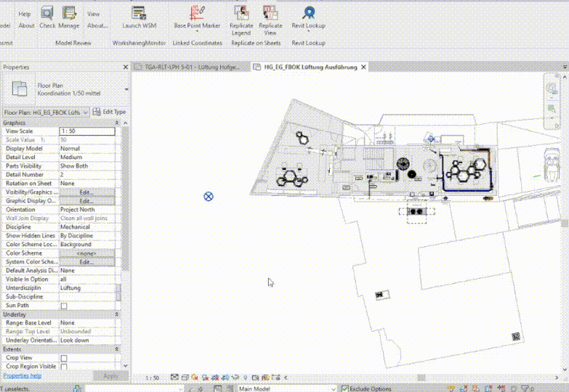569x392 pixels.
Task: Click the Color Scheme <none> button
Action: point(86,253)
